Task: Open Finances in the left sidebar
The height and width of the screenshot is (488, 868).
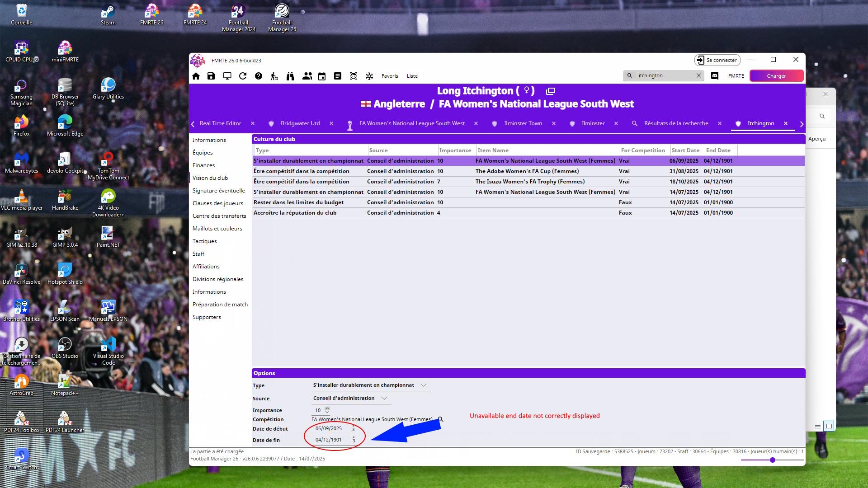Action: 203,165
